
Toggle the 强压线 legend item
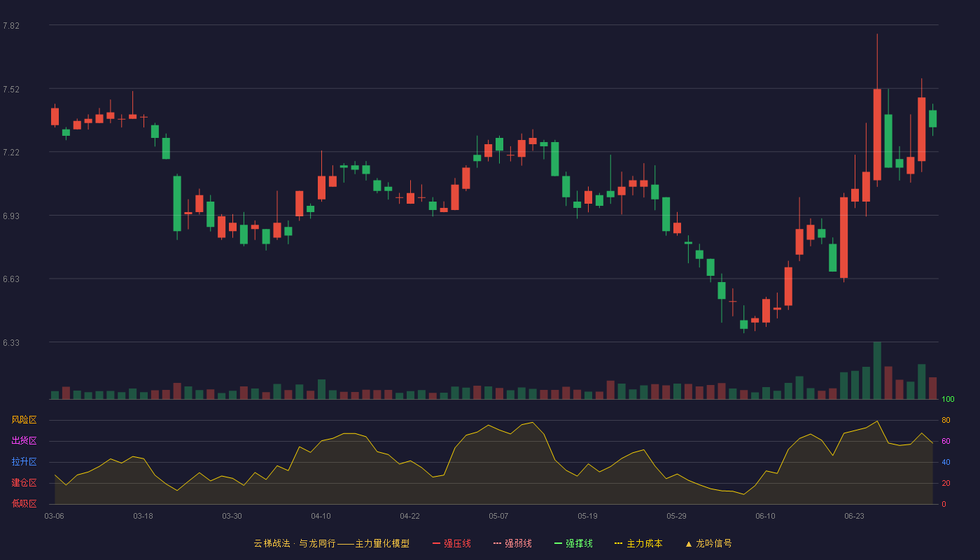coord(451,543)
